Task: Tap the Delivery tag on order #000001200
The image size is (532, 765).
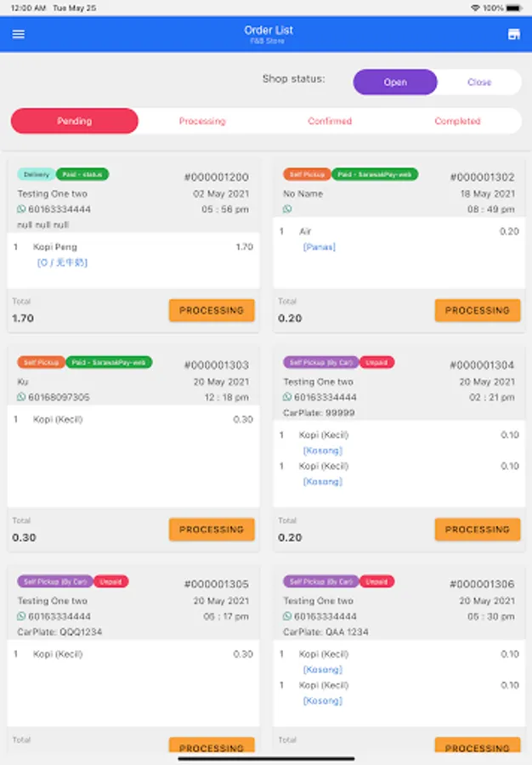Action: coord(37,174)
